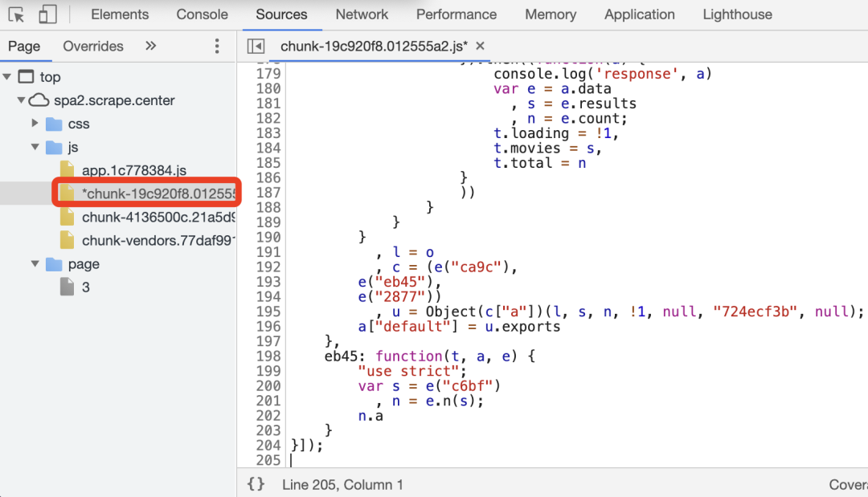Open the Memory tab

coord(551,14)
